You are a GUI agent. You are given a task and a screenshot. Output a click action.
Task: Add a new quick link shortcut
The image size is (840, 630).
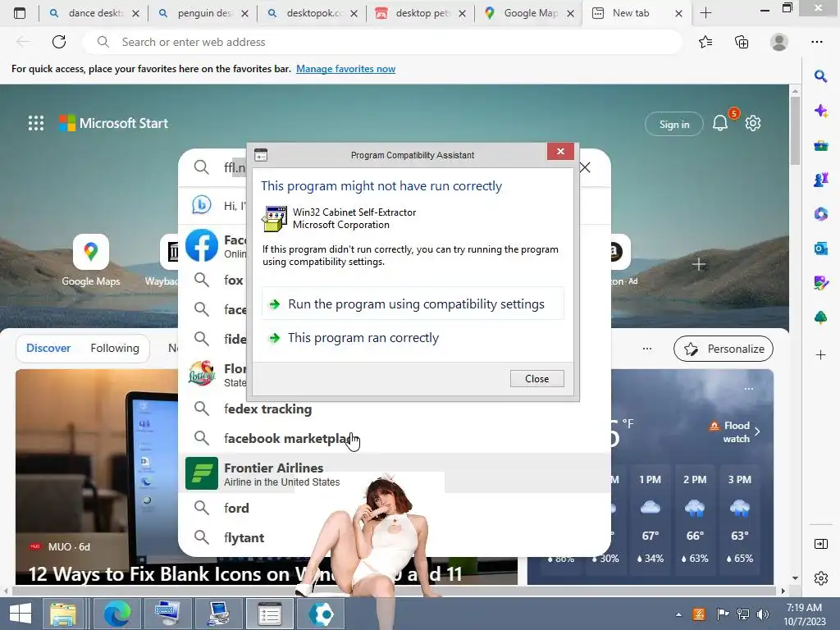pos(699,265)
